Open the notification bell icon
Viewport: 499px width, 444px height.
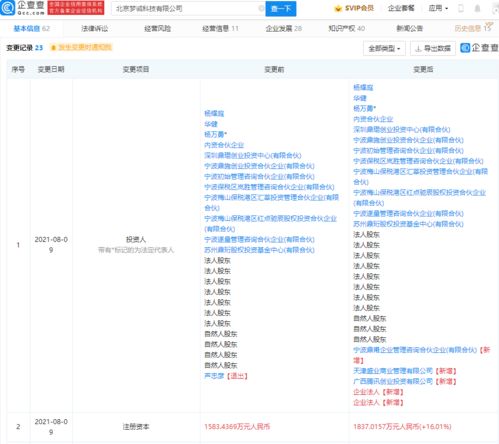(477, 8)
